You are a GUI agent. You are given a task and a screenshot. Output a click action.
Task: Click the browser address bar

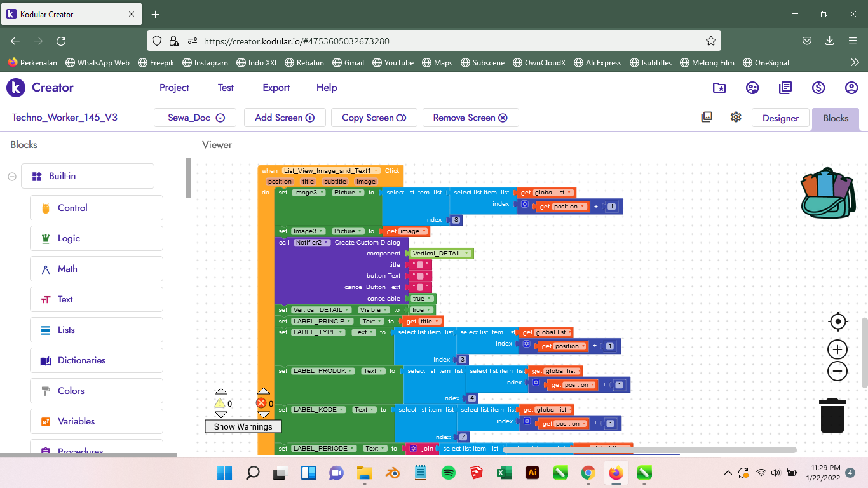tap(445, 41)
